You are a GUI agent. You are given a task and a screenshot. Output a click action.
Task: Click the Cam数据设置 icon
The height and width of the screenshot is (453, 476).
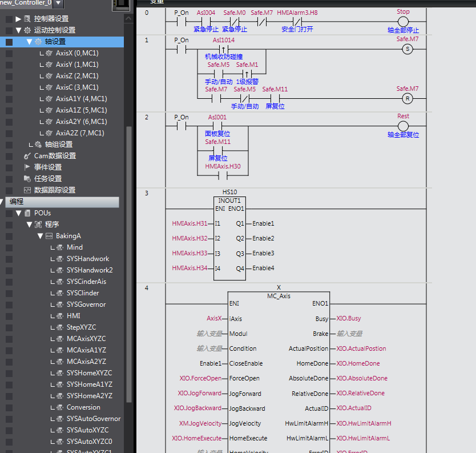click(27, 156)
